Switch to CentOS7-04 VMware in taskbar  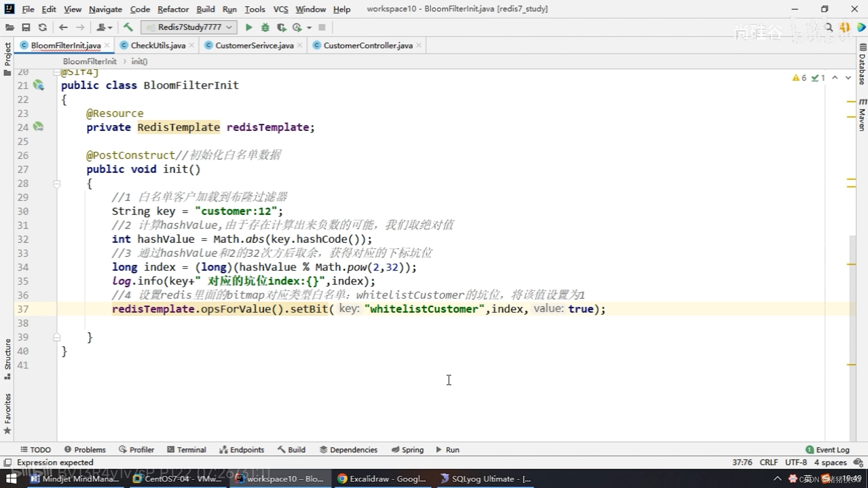pyautogui.click(x=177, y=479)
